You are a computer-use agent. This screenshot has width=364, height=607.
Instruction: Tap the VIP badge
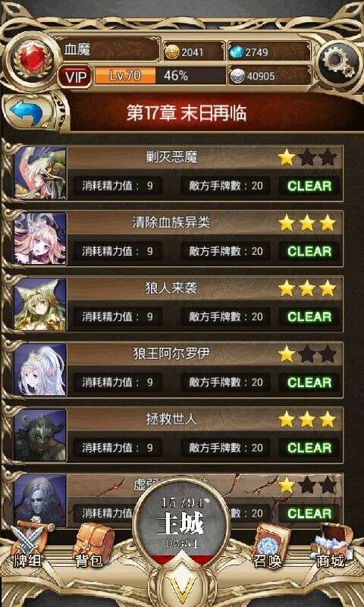click(75, 77)
